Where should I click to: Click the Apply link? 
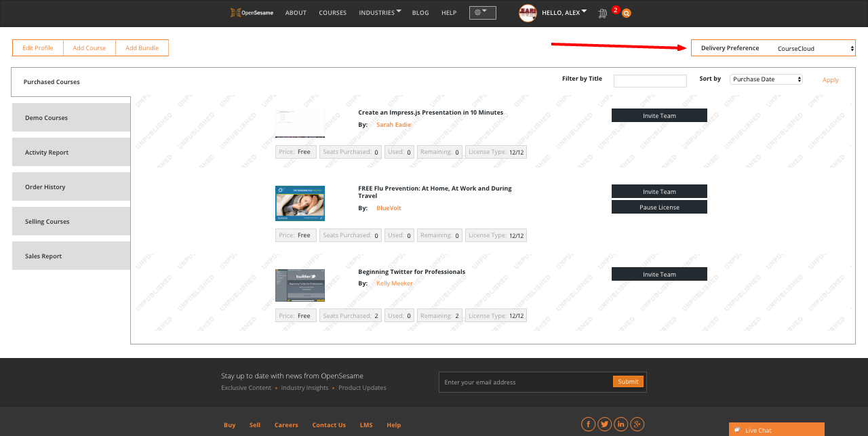click(831, 80)
